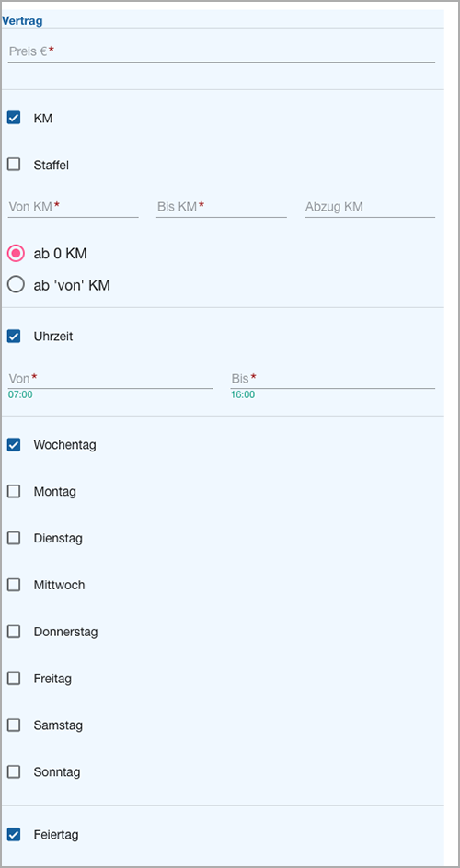Check the Sonntag checkbox
Screen dimensions: 460x868
coord(14,771)
